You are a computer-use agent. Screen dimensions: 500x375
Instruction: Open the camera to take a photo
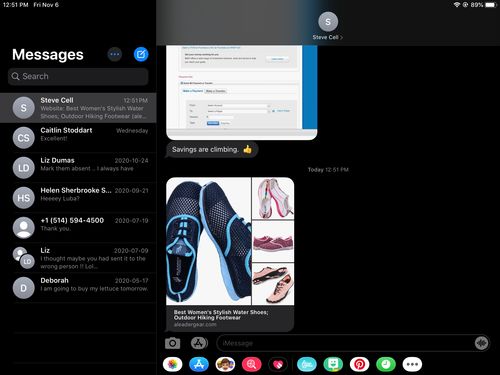point(172,343)
